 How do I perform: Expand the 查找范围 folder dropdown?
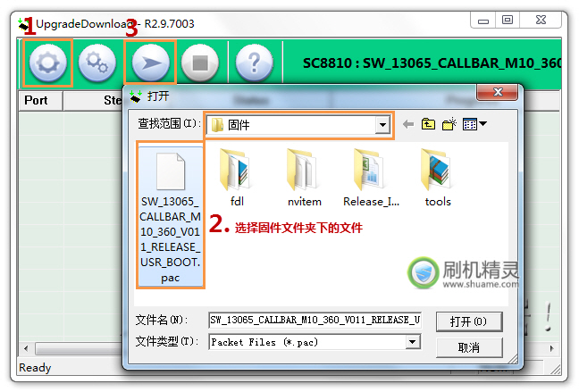[382, 125]
